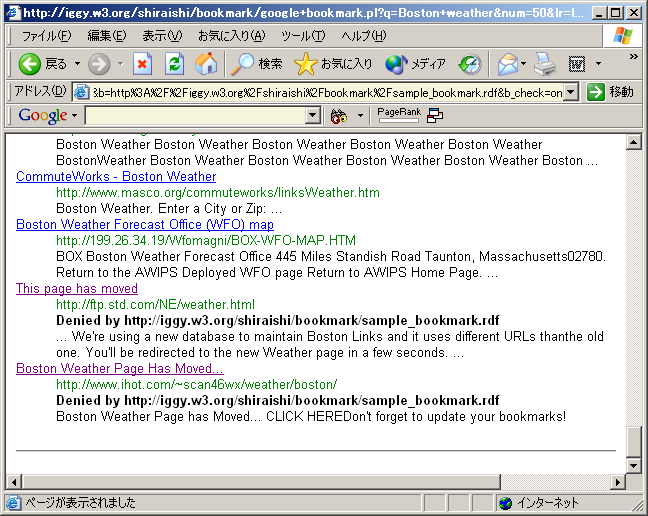Image resolution: width=648 pixels, height=516 pixels.
Task: Expand the Mail button dropdown arrow
Action: pos(524,64)
